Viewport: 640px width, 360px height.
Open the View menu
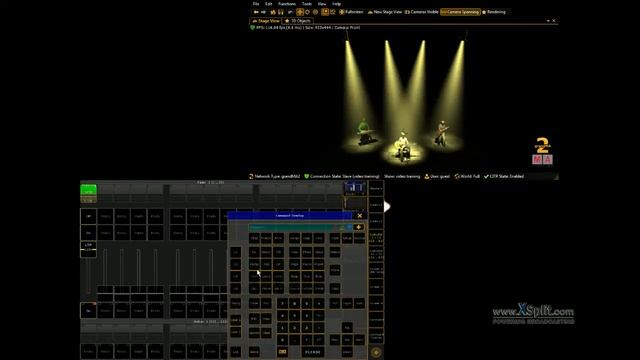tap(322, 4)
